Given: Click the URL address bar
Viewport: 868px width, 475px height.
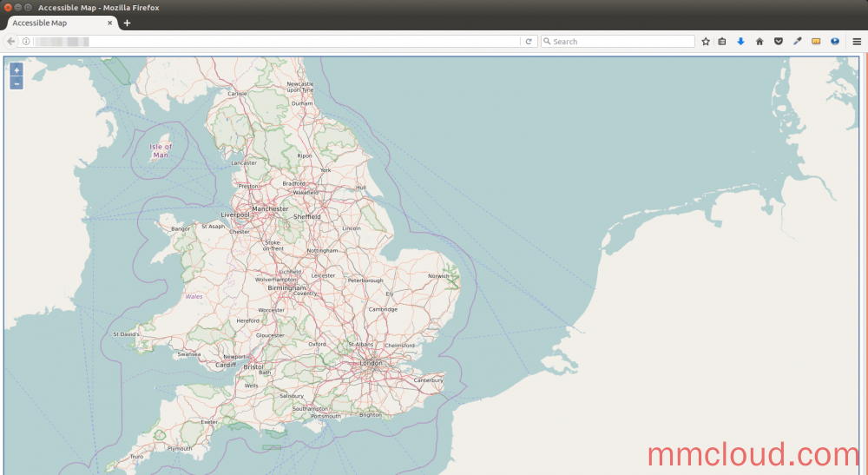Looking at the screenshot, I should (277, 42).
